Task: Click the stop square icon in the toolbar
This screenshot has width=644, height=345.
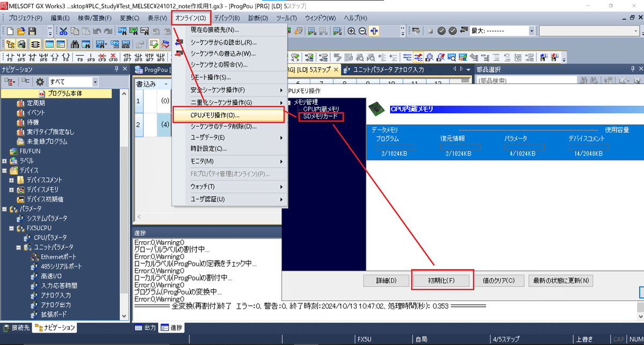Action: (430, 31)
